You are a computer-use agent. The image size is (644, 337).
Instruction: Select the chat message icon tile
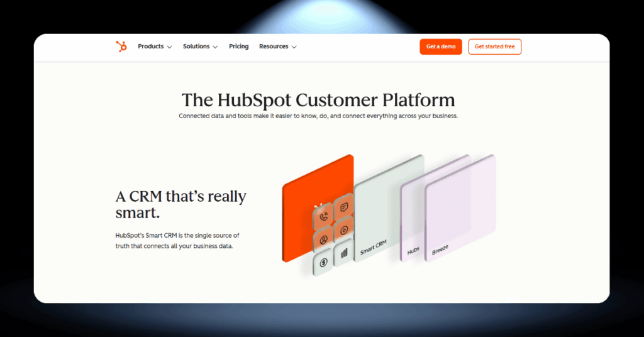click(344, 207)
